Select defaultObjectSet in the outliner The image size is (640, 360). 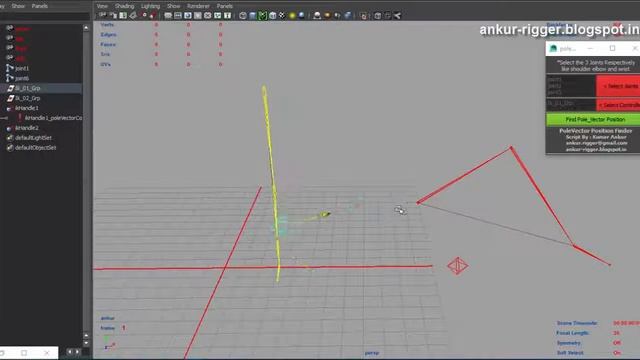(36, 147)
